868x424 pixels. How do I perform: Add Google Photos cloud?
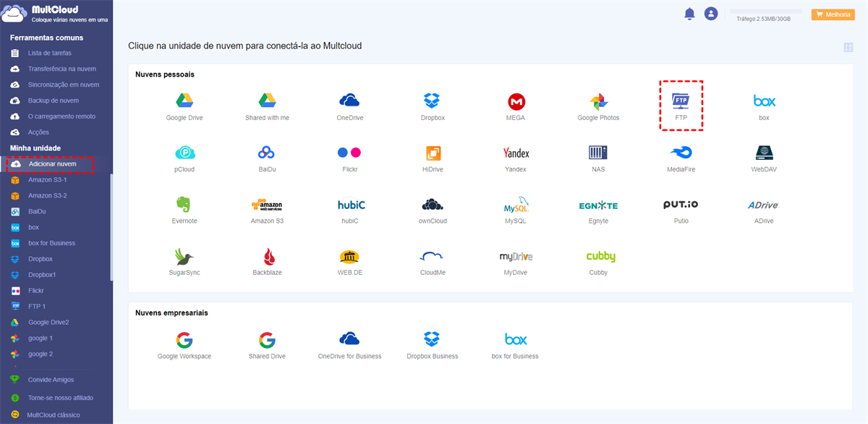(598, 106)
